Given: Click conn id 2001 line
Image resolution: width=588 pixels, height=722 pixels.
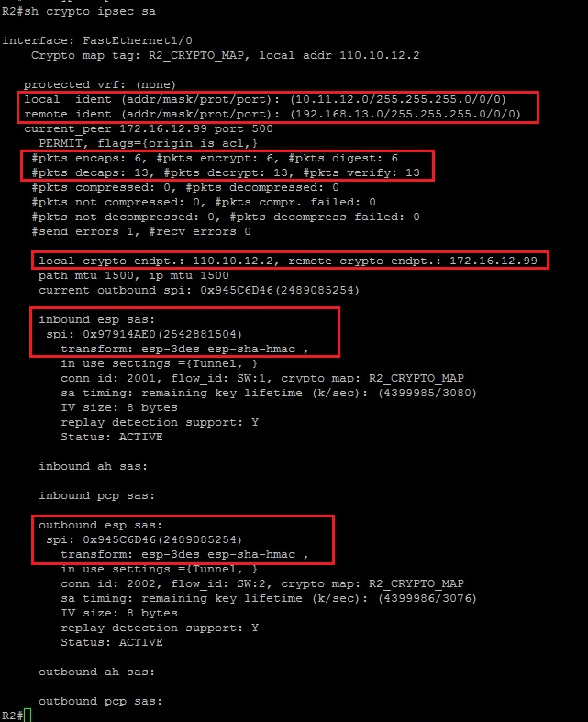Looking at the screenshot, I should pyautogui.click(x=262, y=379).
